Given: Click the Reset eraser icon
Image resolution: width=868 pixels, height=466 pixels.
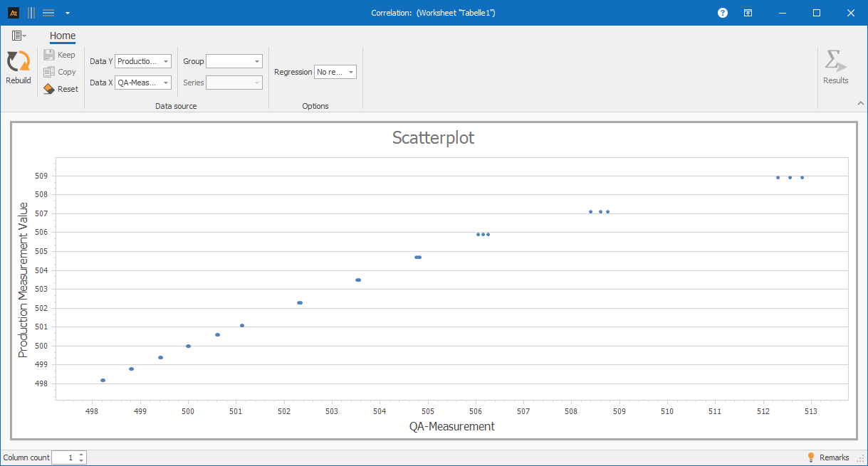Looking at the screenshot, I should (49, 89).
